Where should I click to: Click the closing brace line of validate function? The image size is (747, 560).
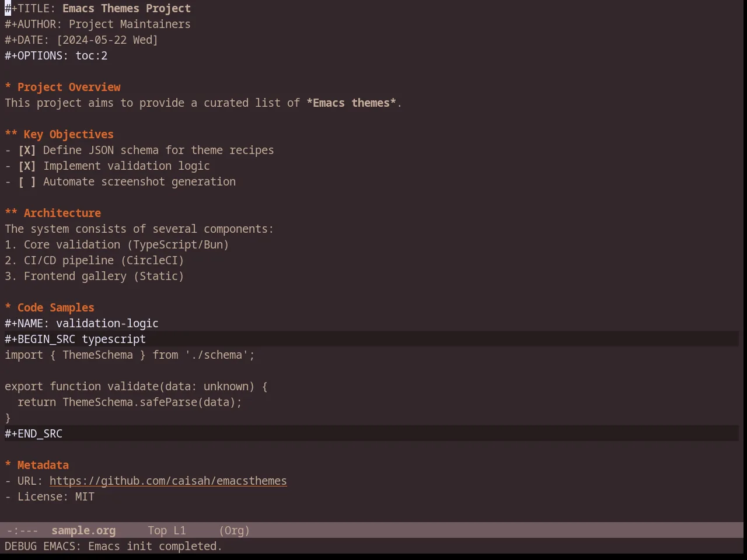click(x=8, y=418)
